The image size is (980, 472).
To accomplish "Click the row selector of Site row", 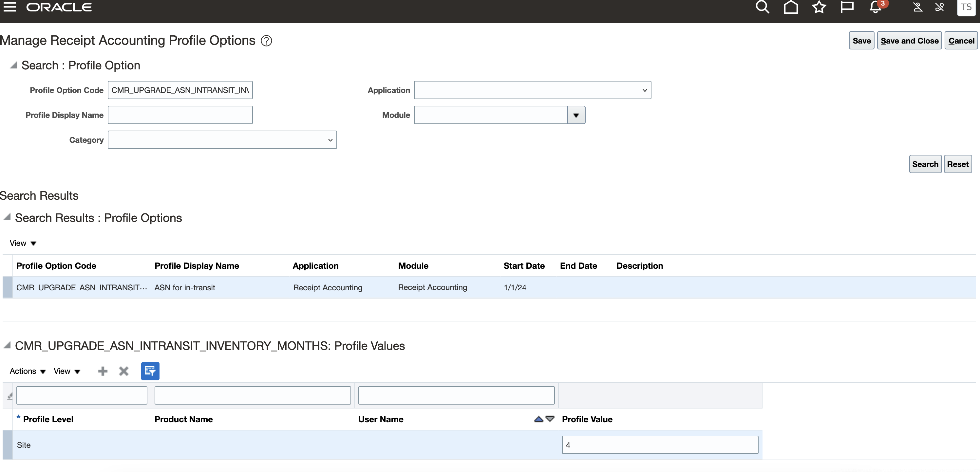I will click(x=8, y=445).
